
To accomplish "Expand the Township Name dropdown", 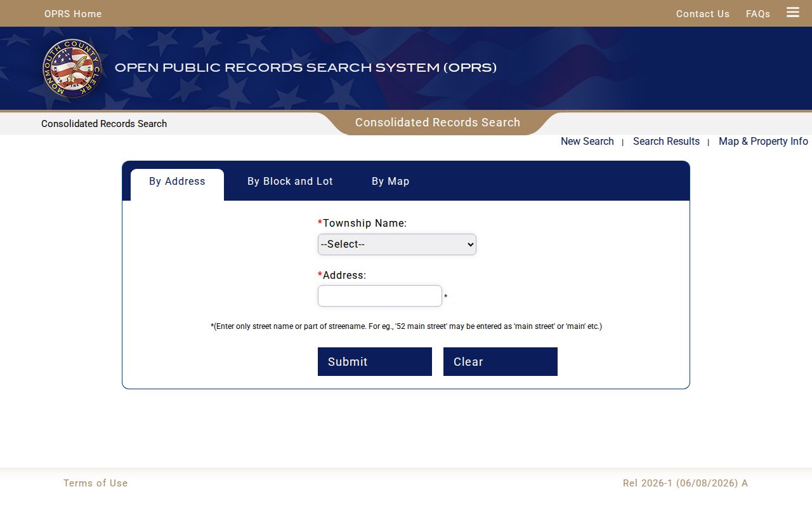I will 397,244.
